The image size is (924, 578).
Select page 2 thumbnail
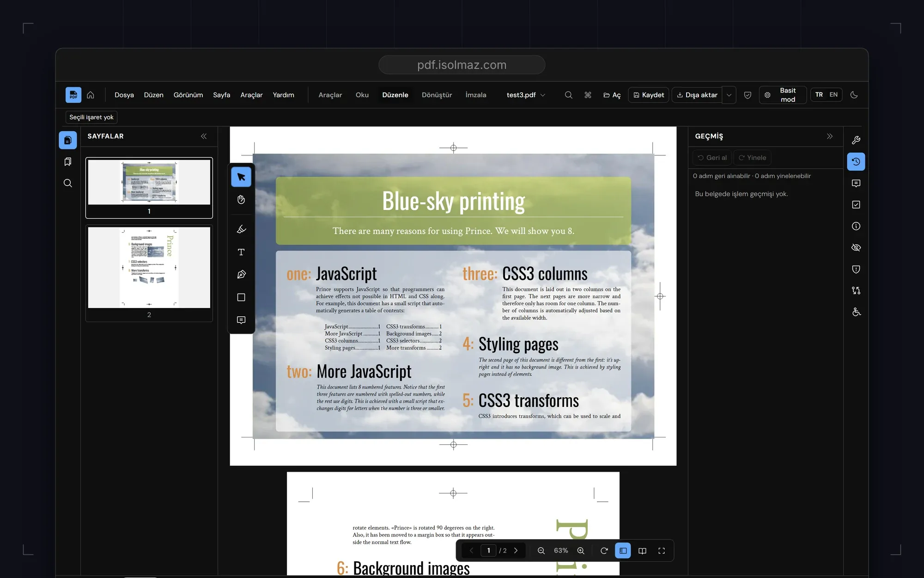149,273
